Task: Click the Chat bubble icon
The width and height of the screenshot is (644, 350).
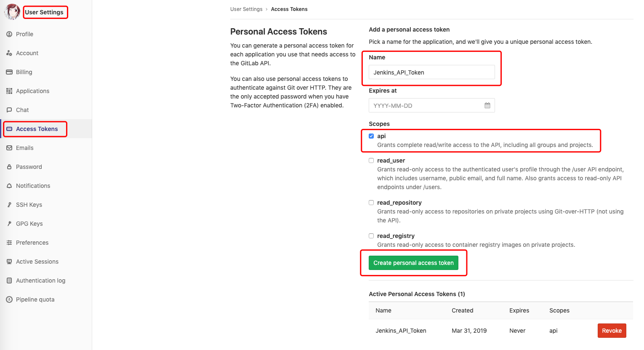Action: point(9,110)
